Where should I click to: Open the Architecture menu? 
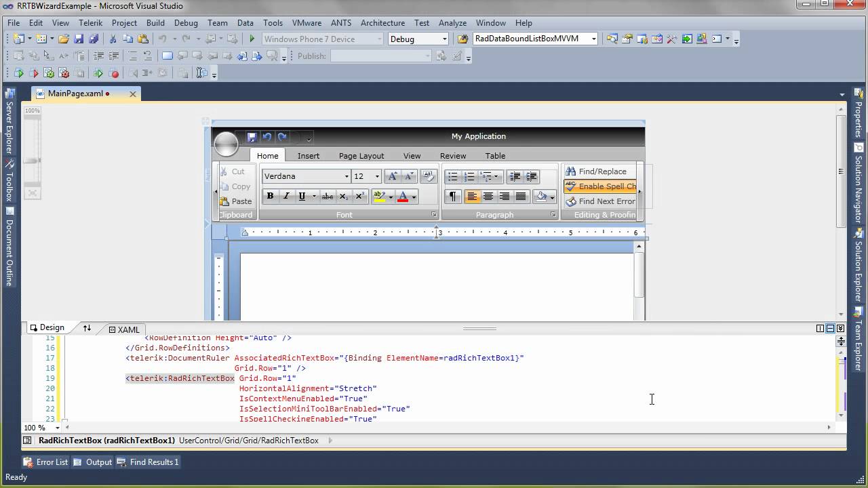(x=382, y=22)
